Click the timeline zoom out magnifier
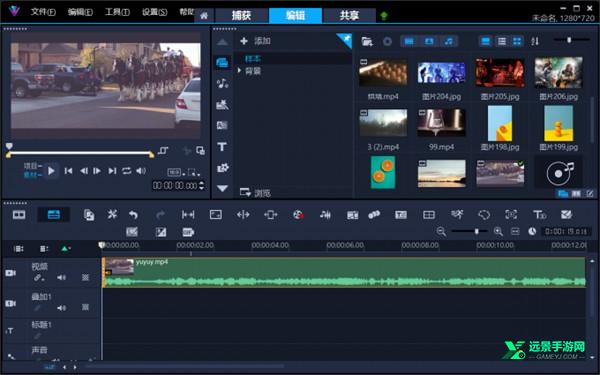The width and height of the screenshot is (600, 375). tap(441, 232)
